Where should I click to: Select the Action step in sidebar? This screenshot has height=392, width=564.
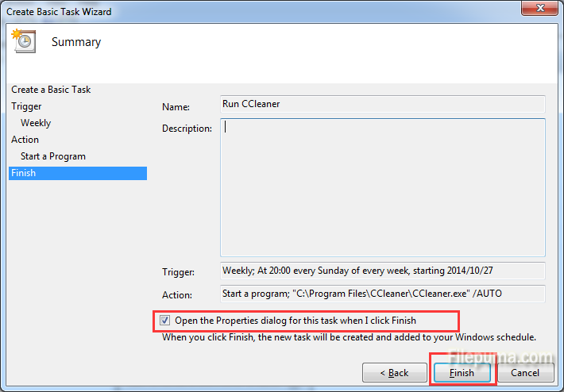pyautogui.click(x=25, y=140)
